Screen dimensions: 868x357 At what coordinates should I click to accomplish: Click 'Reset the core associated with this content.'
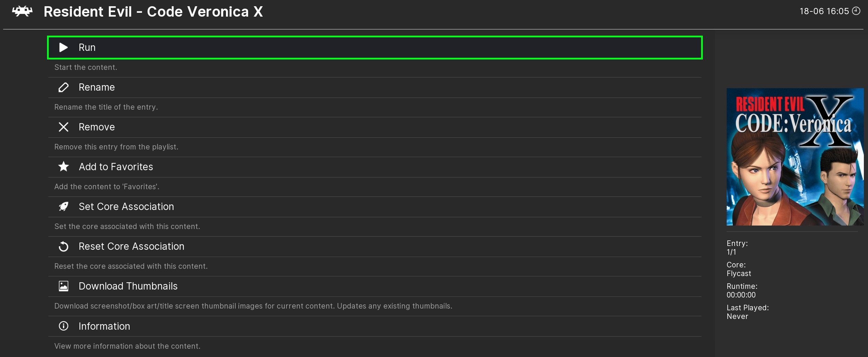pos(131,266)
